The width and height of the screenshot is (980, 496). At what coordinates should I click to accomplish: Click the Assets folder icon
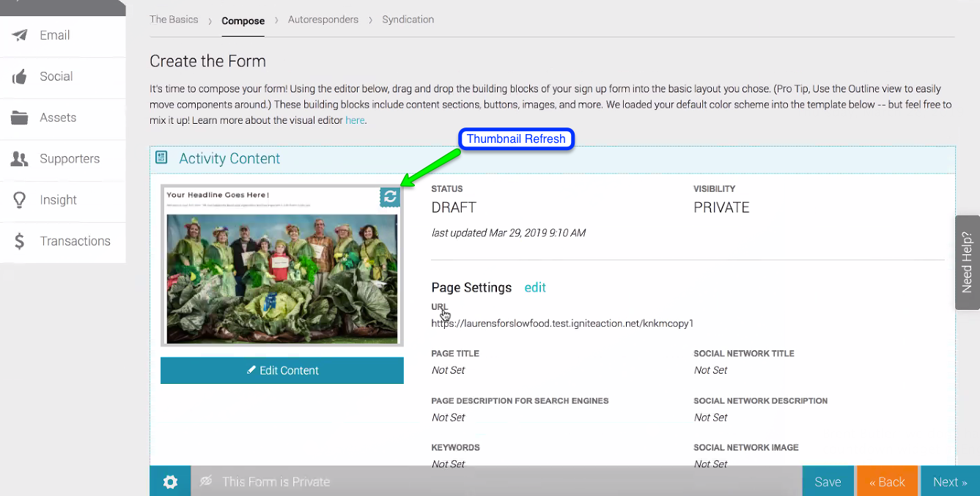20,117
